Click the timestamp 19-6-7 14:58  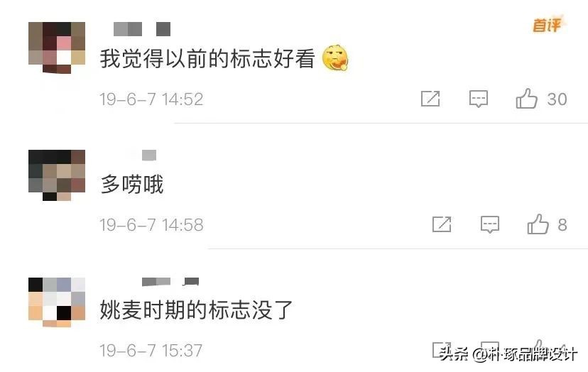click(151, 225)
